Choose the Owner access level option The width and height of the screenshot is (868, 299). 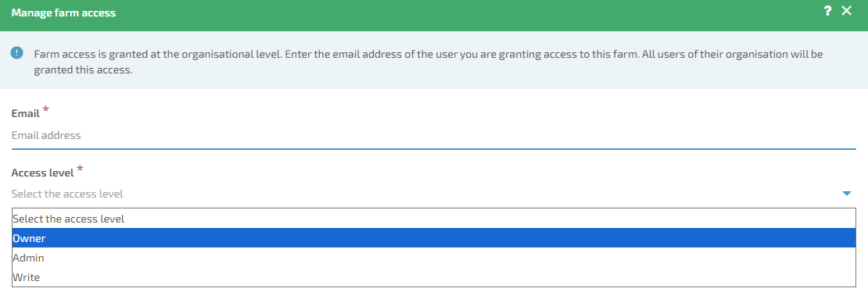click(433, 238)
